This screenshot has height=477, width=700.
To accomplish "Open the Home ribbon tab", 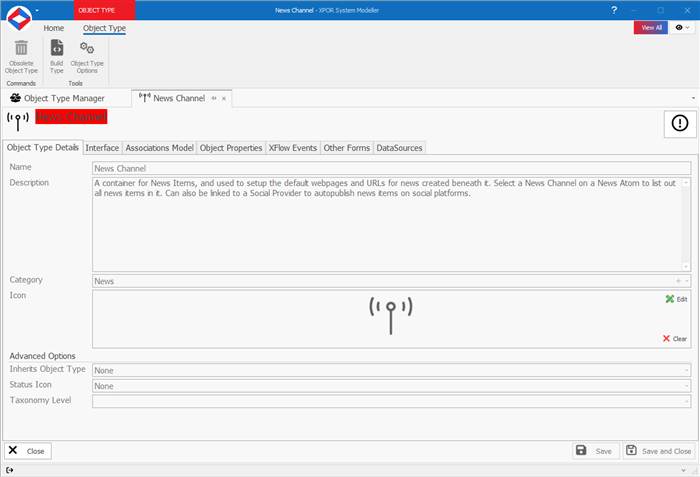I will [x=54, y=29].
